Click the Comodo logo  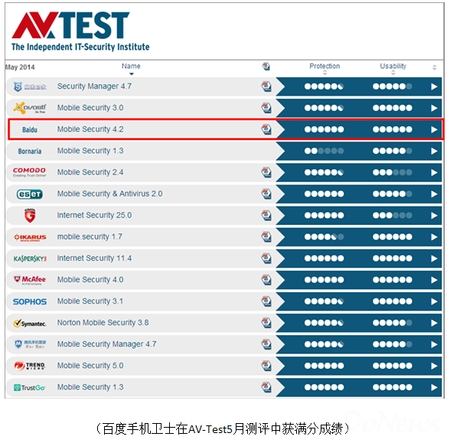coord(29,172)
